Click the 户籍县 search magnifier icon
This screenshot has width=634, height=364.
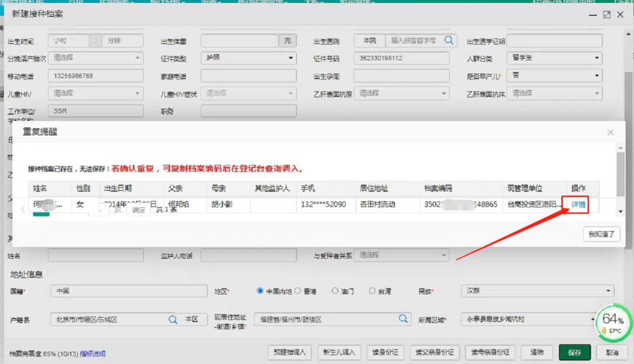pos(173,319)
